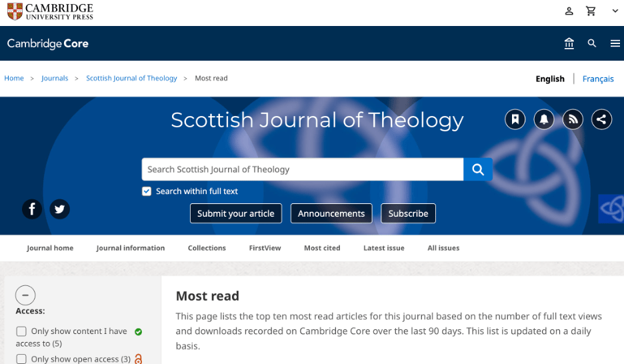This screenshot has width=624, height=364.
Task: Open the RSS feed icon
Action: [x=573, y=119]
